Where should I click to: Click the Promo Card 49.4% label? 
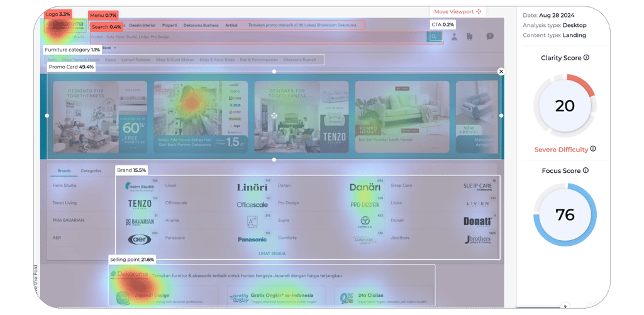tap(72, 67)
